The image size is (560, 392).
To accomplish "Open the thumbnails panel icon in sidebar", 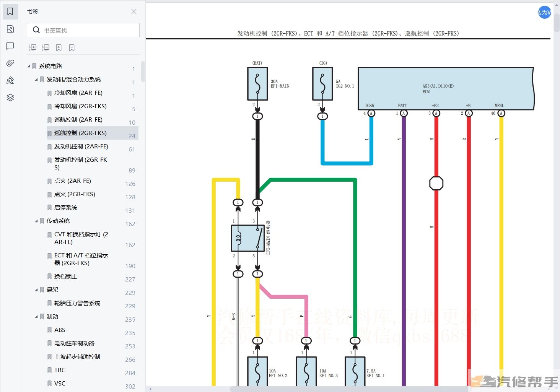I will [x=10, y=29].
